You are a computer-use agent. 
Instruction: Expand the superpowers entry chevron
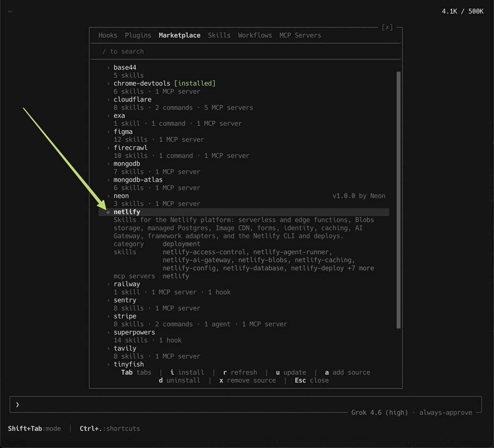point(108,332)
